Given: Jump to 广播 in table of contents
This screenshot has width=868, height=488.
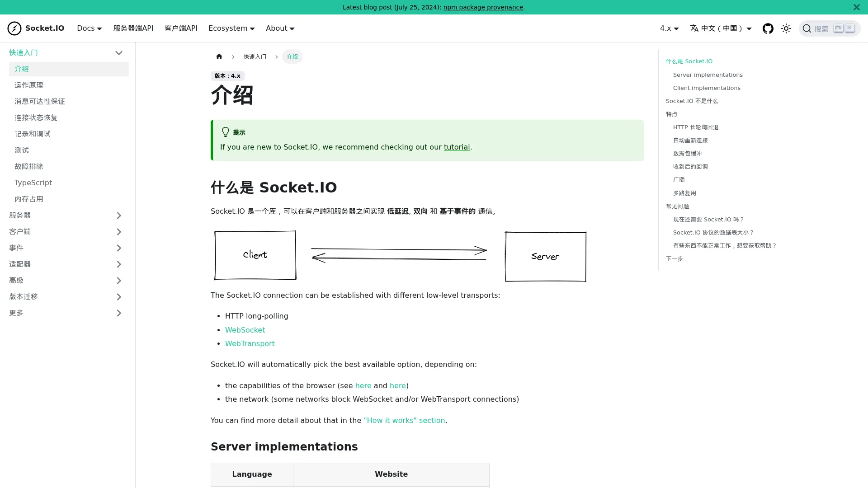Looking at the screenshot, I should click(x=679, y=179).
